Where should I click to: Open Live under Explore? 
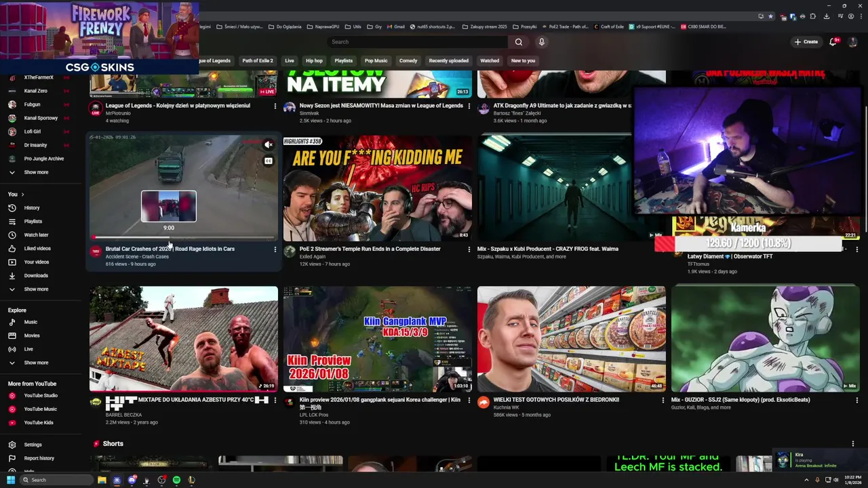pyautogui.click(x=28, y=349)
